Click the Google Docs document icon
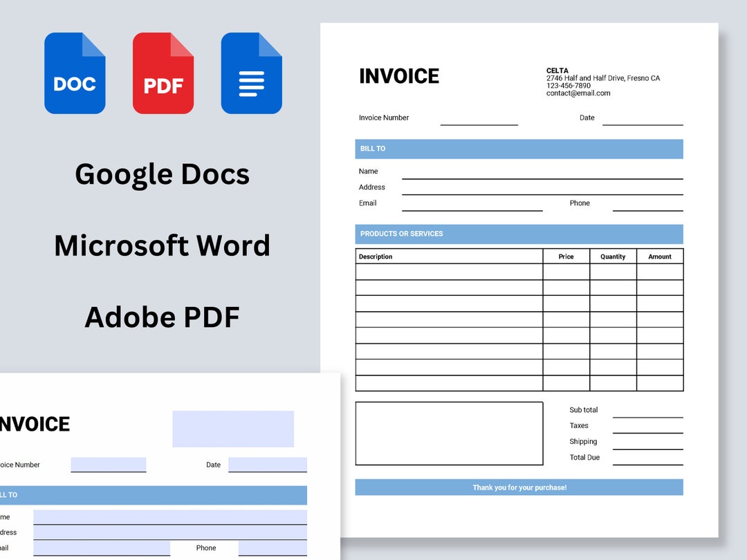The height and width of the screenshot is (560, 747). 251,73
